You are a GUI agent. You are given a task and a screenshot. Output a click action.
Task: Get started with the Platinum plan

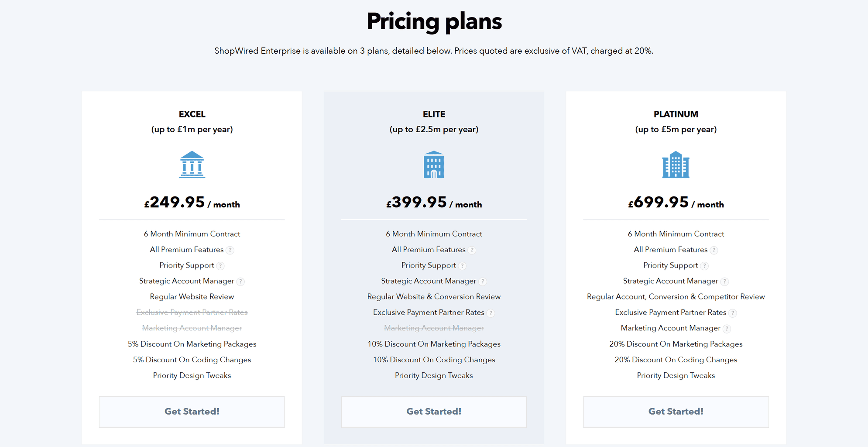pos(676,412)
